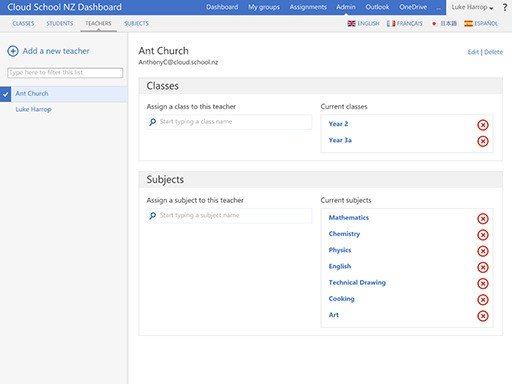Open the Mathematics subject link
Viewport: 512px width, 384px height.
(349, 218)
